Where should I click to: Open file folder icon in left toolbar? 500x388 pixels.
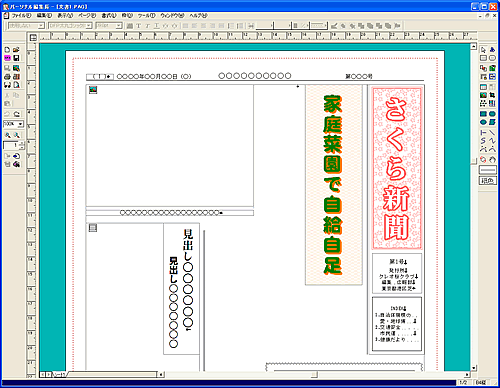(16, 49)
